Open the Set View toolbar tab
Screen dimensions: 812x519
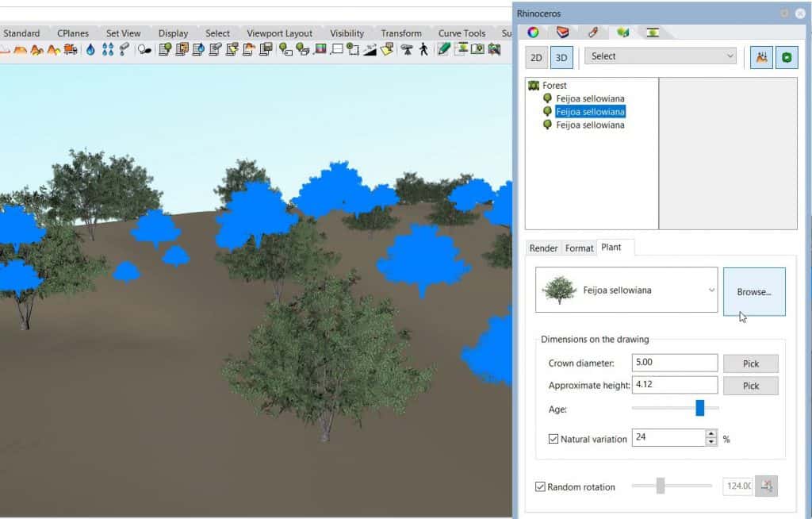tap(123, 33)
